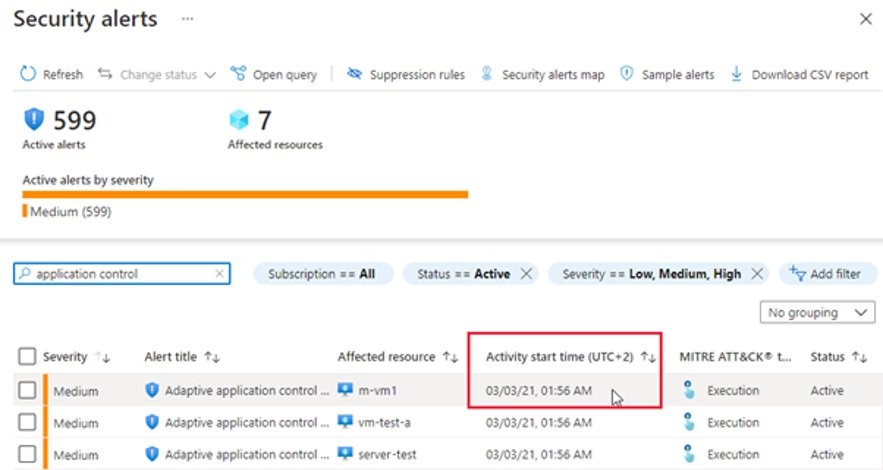Click the Download CSV report arrow icon
Screen dimensions: 883x470
click(736, 74)
